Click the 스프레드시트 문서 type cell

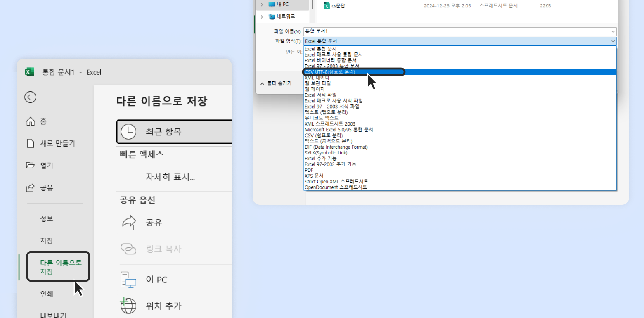498,6
